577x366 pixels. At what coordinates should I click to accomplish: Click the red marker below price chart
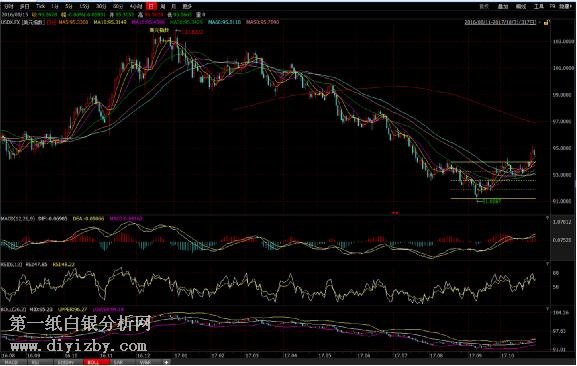click(395, 213)
